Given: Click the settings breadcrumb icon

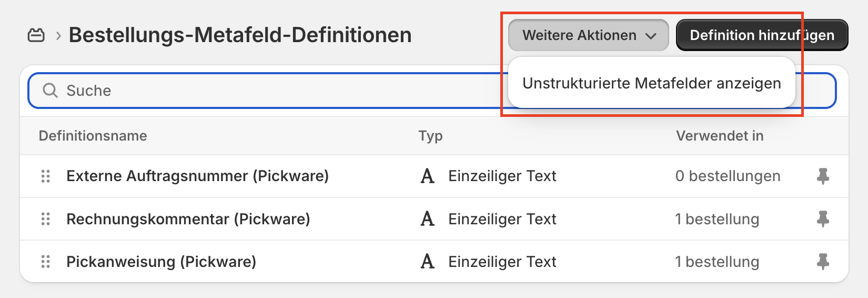Looking at the screenshot, I should click(x=36, y=35).
